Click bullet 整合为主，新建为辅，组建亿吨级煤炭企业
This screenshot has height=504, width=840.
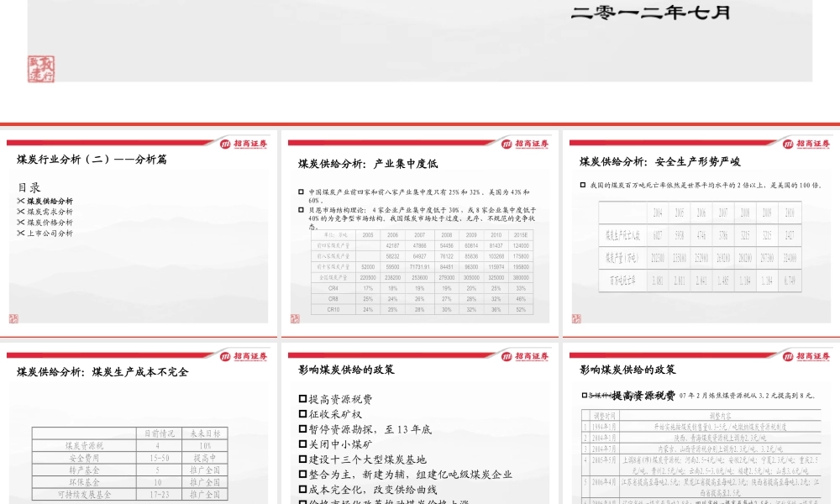click(411, 475)
